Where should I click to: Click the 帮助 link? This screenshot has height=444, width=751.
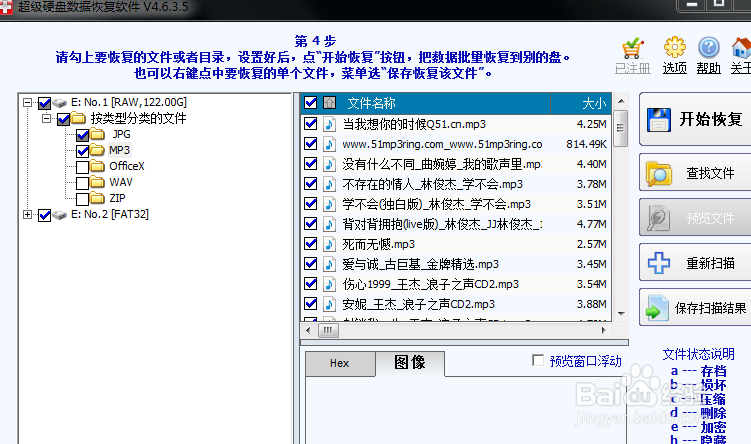pyautogui.click(x=708, y=68)
